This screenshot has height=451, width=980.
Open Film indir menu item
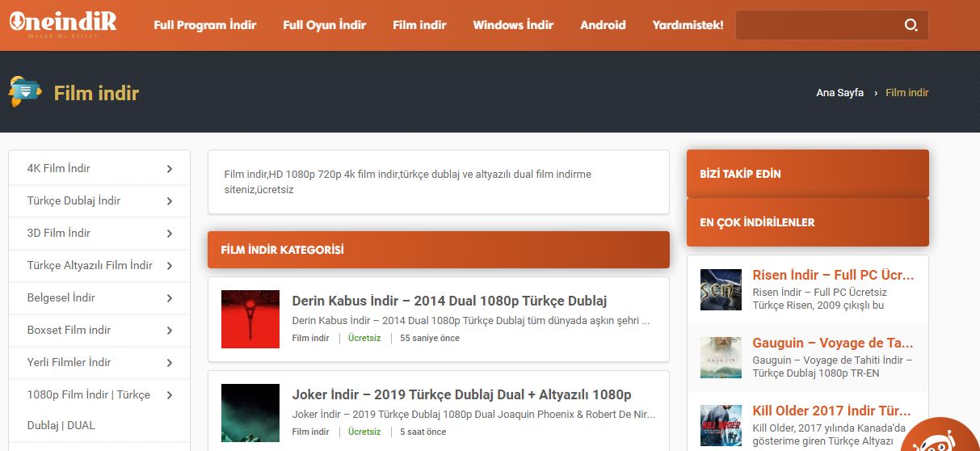click(x=419, y=25)
